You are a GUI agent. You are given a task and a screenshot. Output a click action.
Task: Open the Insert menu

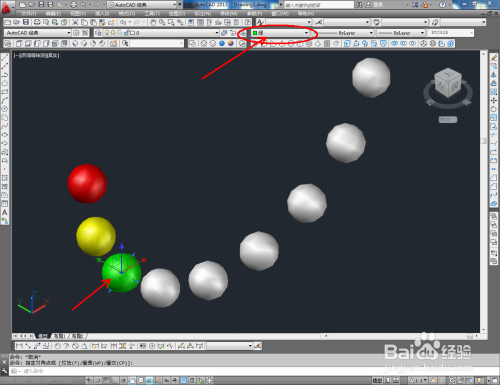pyautogui.click(x=102, y=14)
